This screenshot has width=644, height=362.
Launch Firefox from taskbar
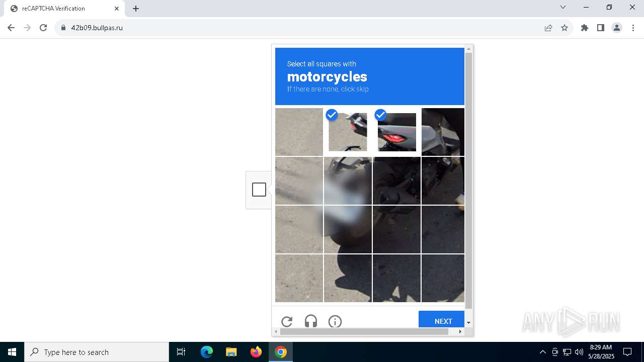click(x=256, y=352)
